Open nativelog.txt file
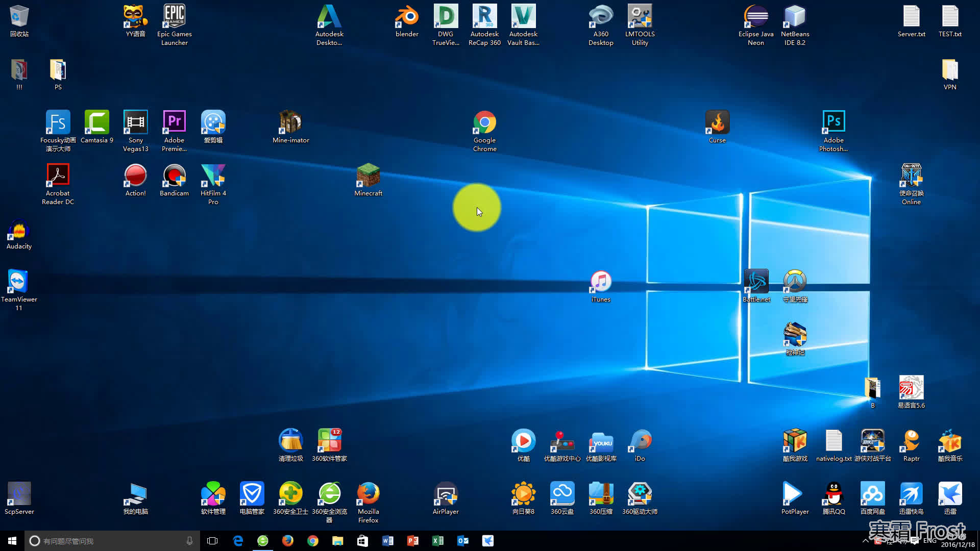This screenshot has height=551, width=980. [x=834, y=445]
